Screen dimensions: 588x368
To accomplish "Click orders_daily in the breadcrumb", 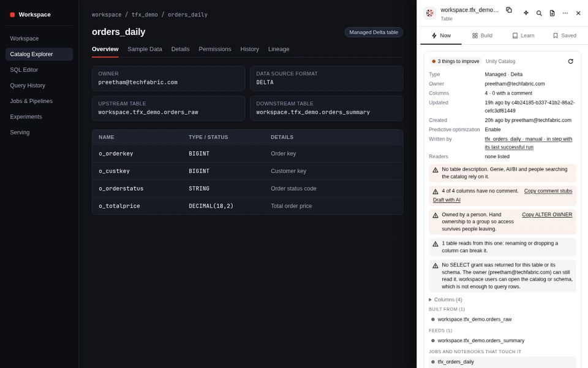I will [187, 15].
